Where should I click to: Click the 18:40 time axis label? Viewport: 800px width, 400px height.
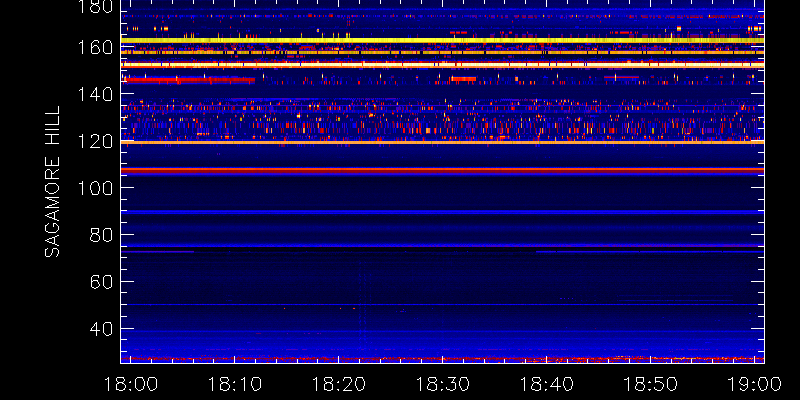546,384
